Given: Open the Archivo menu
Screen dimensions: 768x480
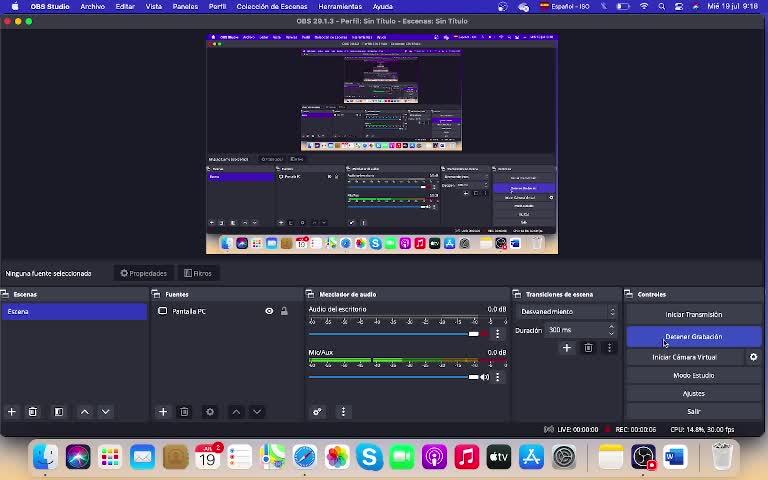Looking at the screenshot, I should (93, 6).
